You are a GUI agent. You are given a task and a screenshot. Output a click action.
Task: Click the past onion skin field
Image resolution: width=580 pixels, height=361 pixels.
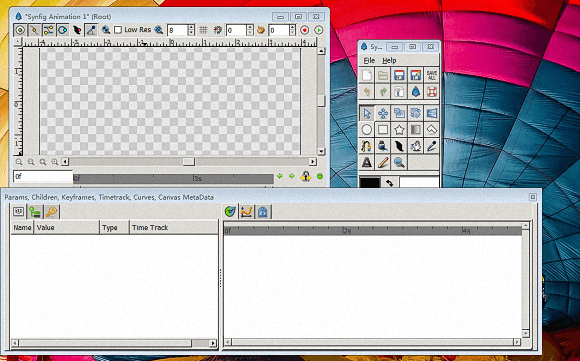(x=236, y=30)
